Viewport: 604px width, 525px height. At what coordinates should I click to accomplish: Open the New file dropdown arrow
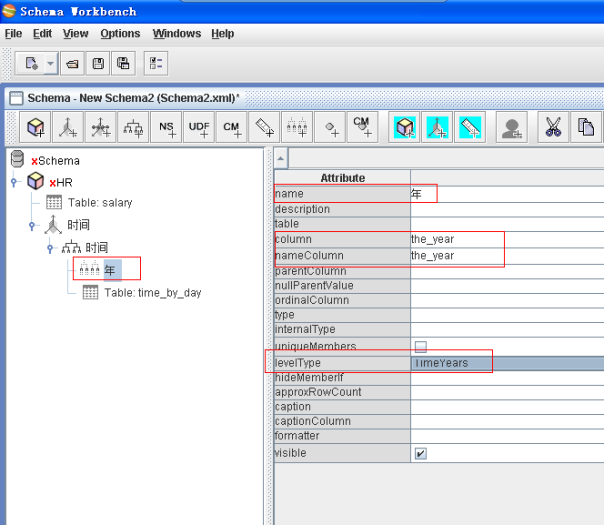[51, 63]
